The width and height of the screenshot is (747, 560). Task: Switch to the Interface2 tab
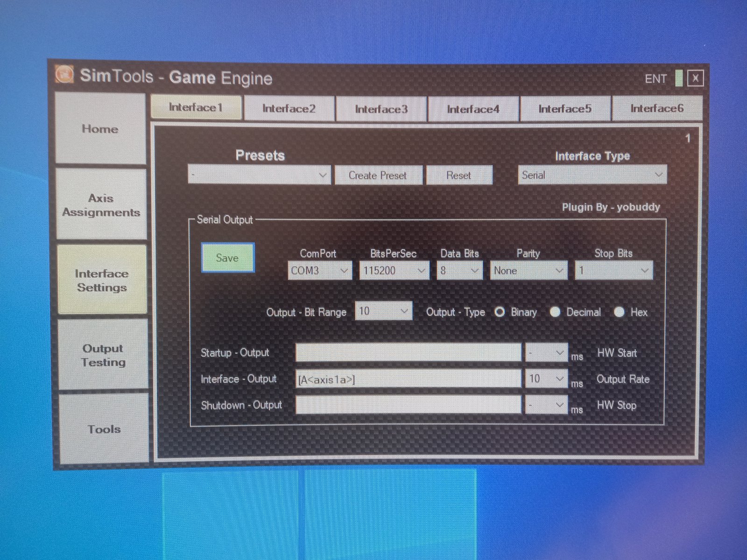289,109
